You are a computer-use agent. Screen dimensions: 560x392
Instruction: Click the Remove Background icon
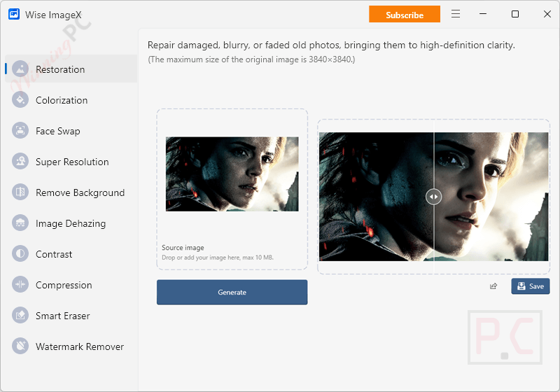point(20,192)
